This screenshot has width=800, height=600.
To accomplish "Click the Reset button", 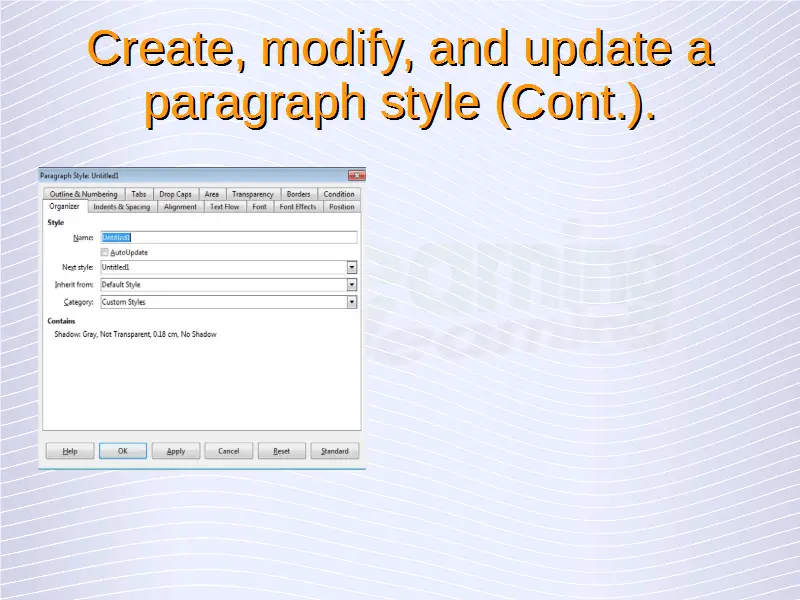I will tap(282, 451).
